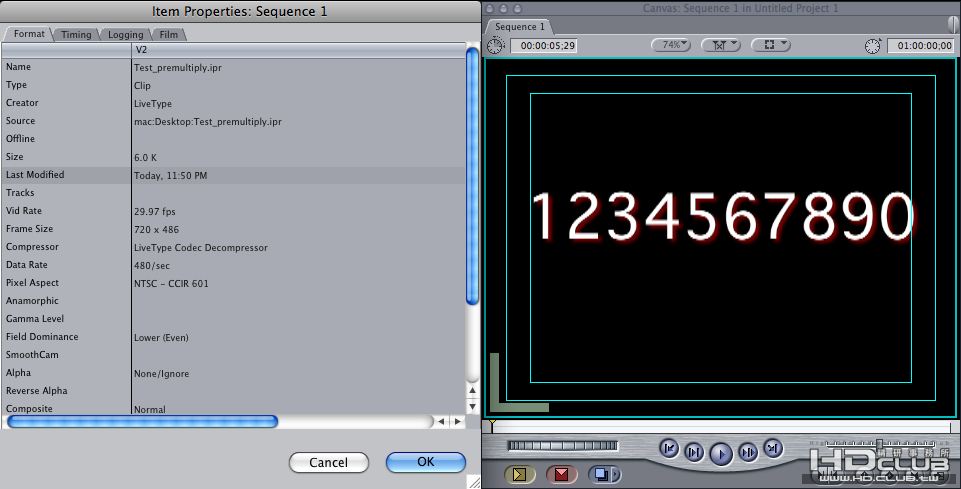
Task: Click the Tracks row label
Action: point(20,193)
